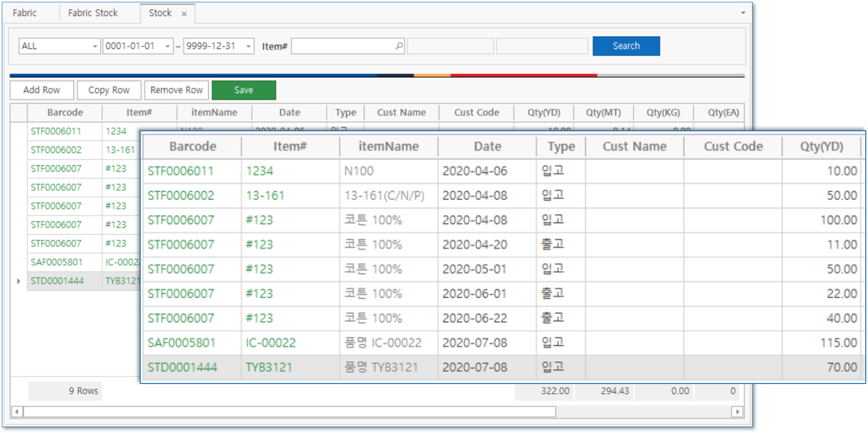This screenshot has height=433, width=868.
Task: Switch to the Fabric Stock tab
Action: [x=93, y=13]
